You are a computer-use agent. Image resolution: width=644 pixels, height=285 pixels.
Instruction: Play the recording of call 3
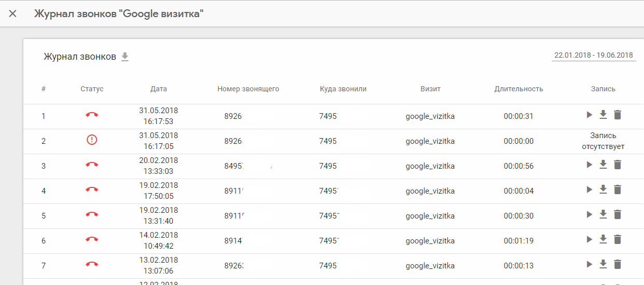tap(589, 165)
